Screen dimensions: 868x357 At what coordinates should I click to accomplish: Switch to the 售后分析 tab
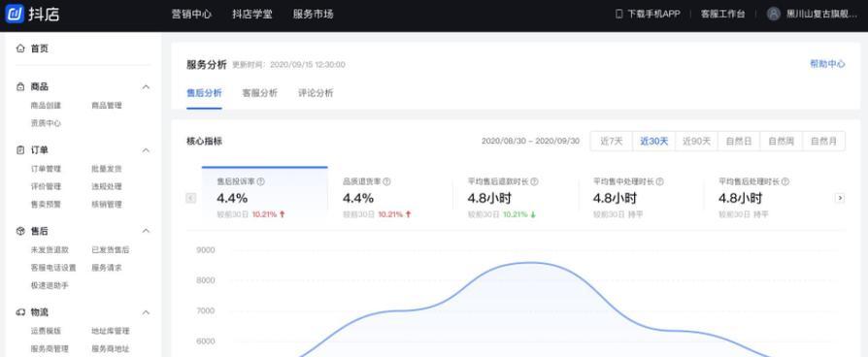(x=204, y=93)
